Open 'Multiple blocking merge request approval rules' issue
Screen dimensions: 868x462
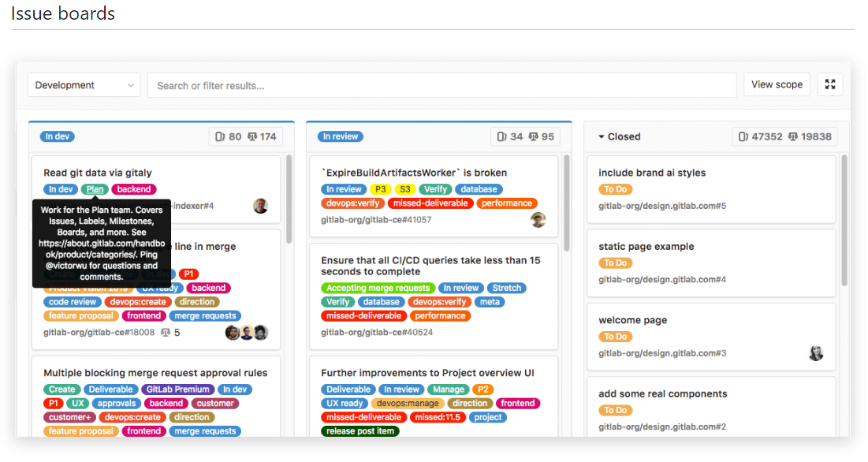[x=155, y=373]
